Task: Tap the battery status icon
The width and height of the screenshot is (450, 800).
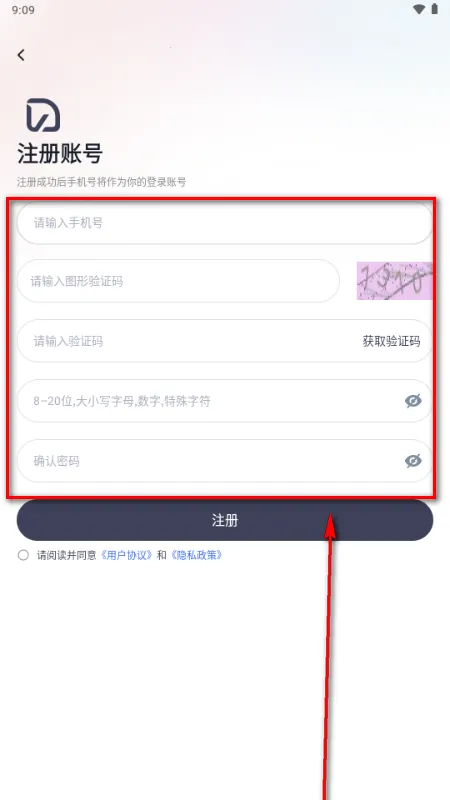Action: click(435, 9)
